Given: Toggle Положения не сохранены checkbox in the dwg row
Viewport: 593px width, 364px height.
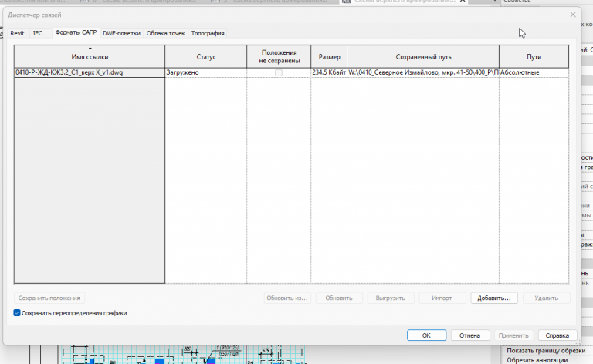Looking at the screenshot, I should pos(279,72).
